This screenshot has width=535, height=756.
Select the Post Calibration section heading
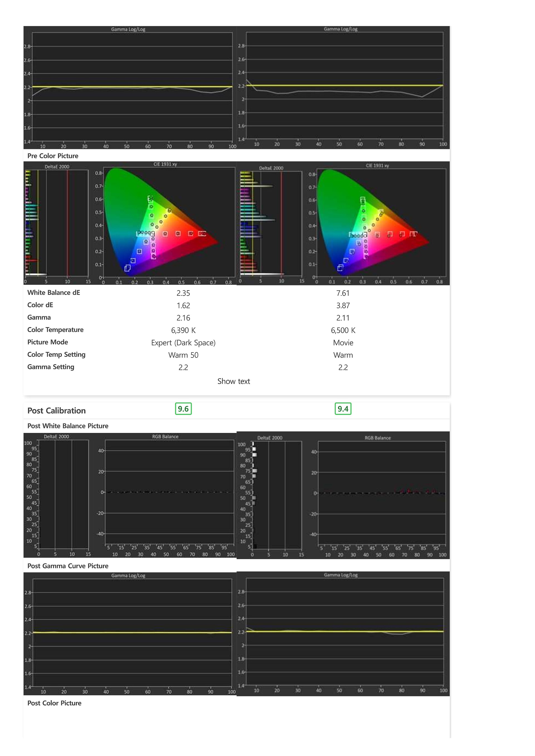pyautogui.click(x=56, y=411)
